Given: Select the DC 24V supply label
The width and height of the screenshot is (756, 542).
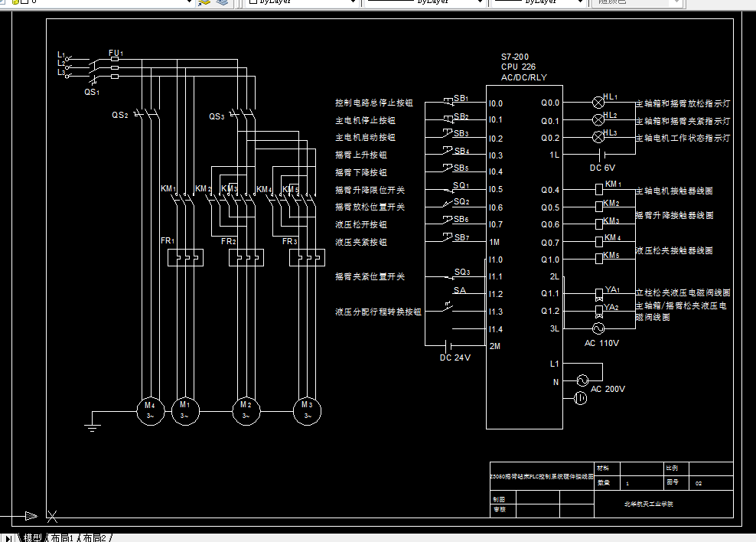Looking at the screenshot, I should (455, 358).
